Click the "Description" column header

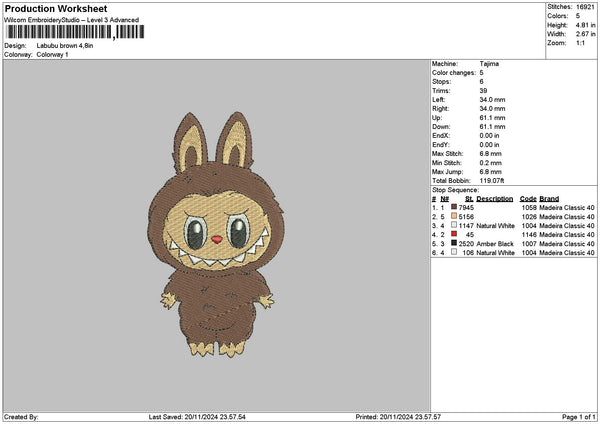click(x=494, y=199)
